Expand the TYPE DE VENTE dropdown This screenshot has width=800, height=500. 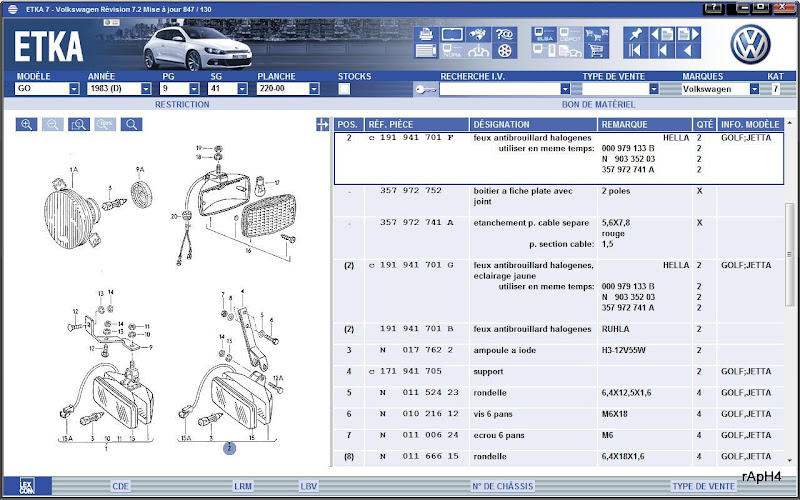(x=654, y=89)
